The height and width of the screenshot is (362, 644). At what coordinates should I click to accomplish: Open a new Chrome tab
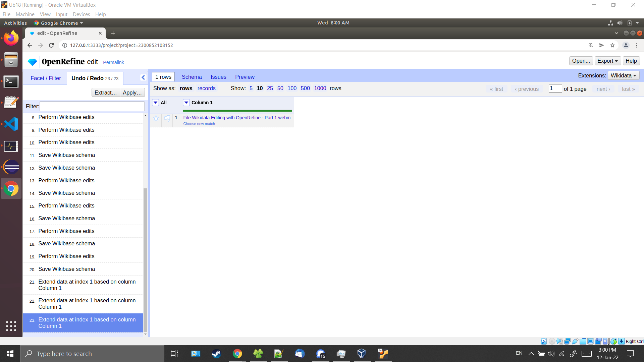coord(113,33)
